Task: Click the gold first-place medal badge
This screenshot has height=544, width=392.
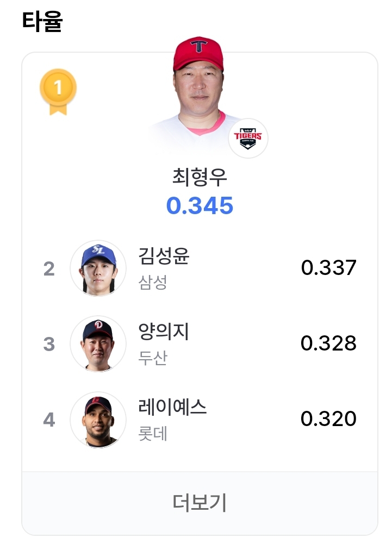Action: 58,92
